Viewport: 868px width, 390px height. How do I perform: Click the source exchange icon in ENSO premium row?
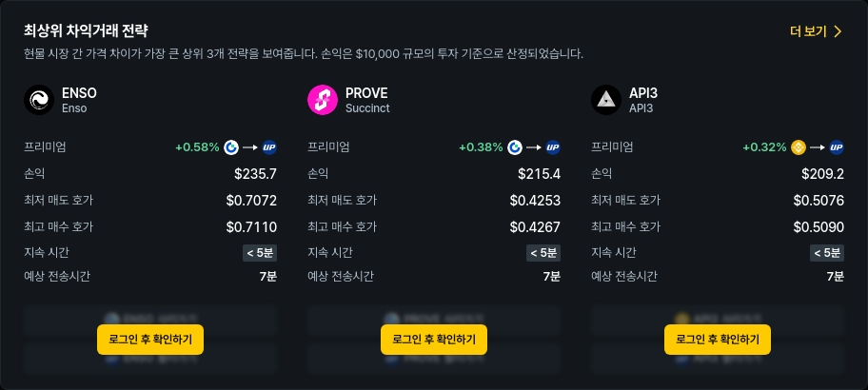[x=231, y=147]
